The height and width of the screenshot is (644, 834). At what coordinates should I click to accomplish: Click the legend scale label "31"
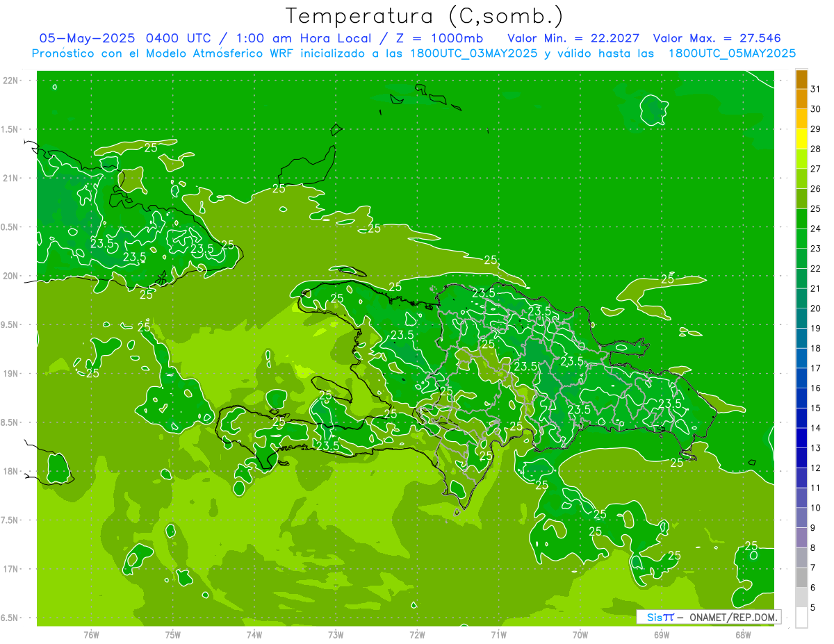click(815, 89)
